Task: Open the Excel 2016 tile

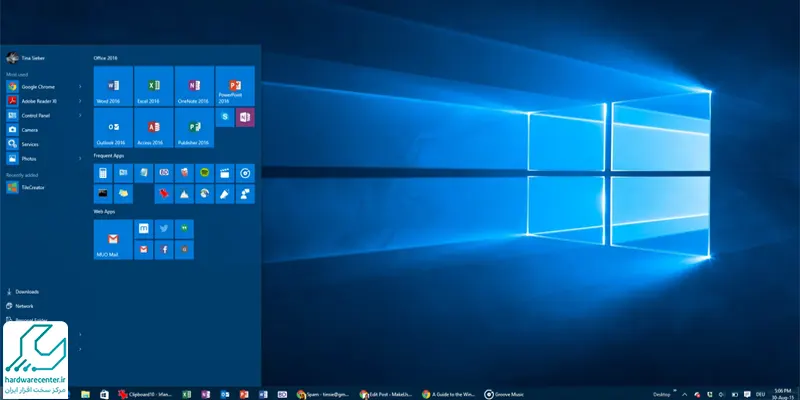Action: (154, 86)
